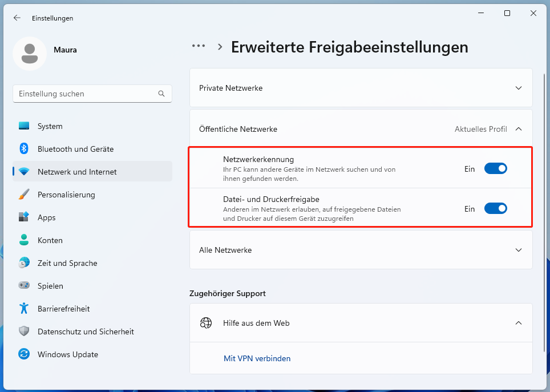Viewport: 550px width, 392px height.
Task: Turn off Datei- und Druckerfreigabe
Action: 495,208
